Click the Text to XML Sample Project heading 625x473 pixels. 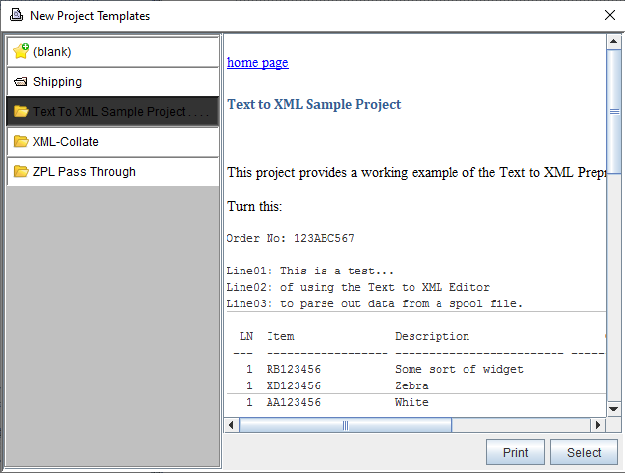(314, 104)
